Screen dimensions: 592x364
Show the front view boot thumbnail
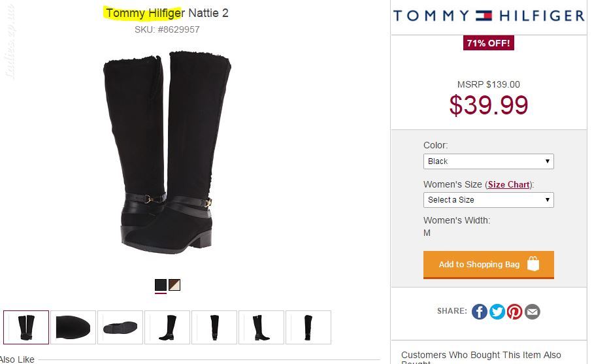pos(214,327)
